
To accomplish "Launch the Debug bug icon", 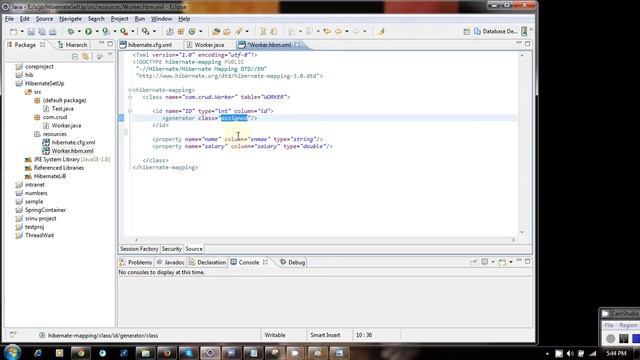I will pyautogui.click(x=71, y=31).
